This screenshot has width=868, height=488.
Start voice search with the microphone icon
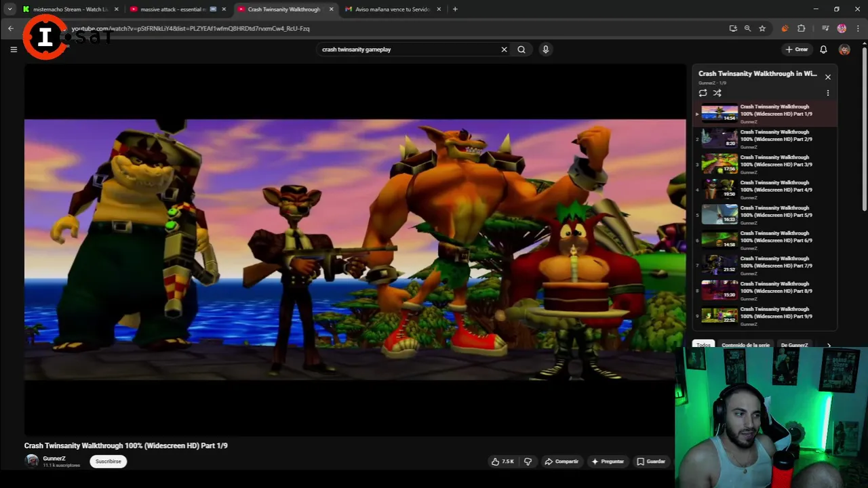[x=545, y=49]
